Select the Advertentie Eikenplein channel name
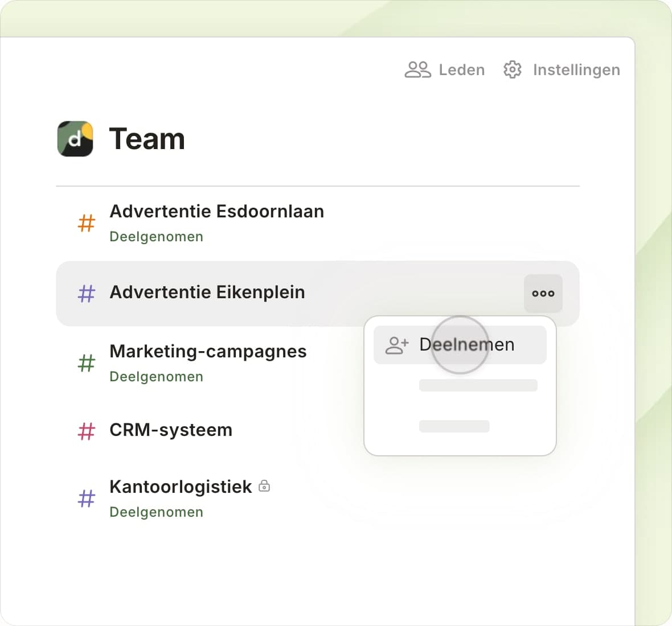 pyautogui.click(x=207, y=293)
